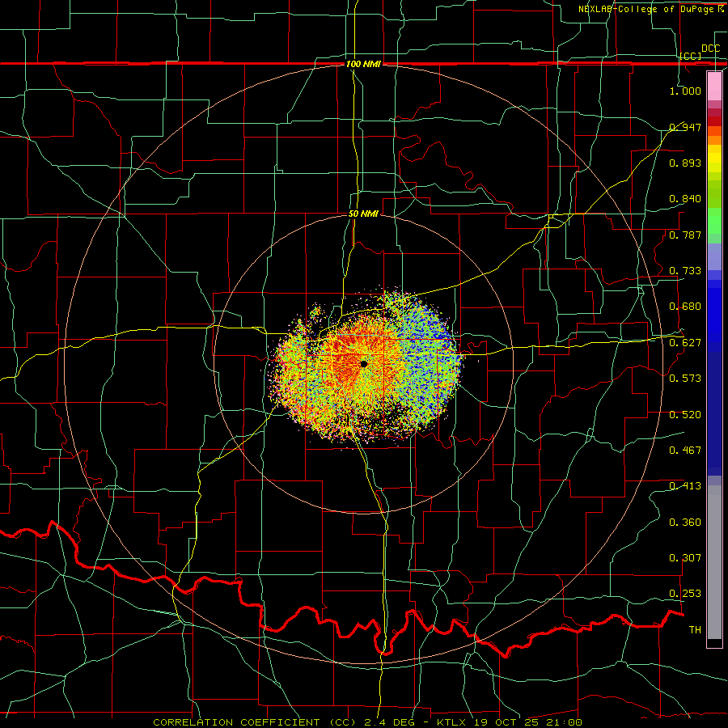Click the 'DCC' label above the color scale
728x728 pixels.
click(x=710, y=49)
